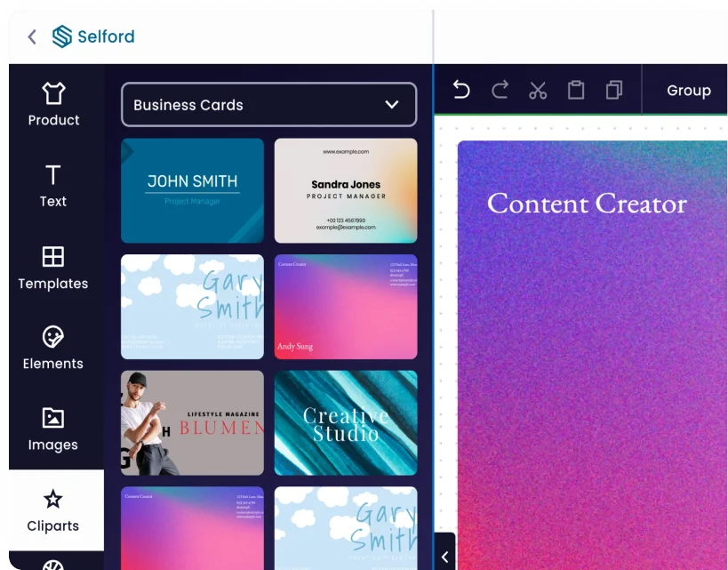The image size is (728, 570).
Task: Duplicate with the copy icon
Action: click(614, 90)
